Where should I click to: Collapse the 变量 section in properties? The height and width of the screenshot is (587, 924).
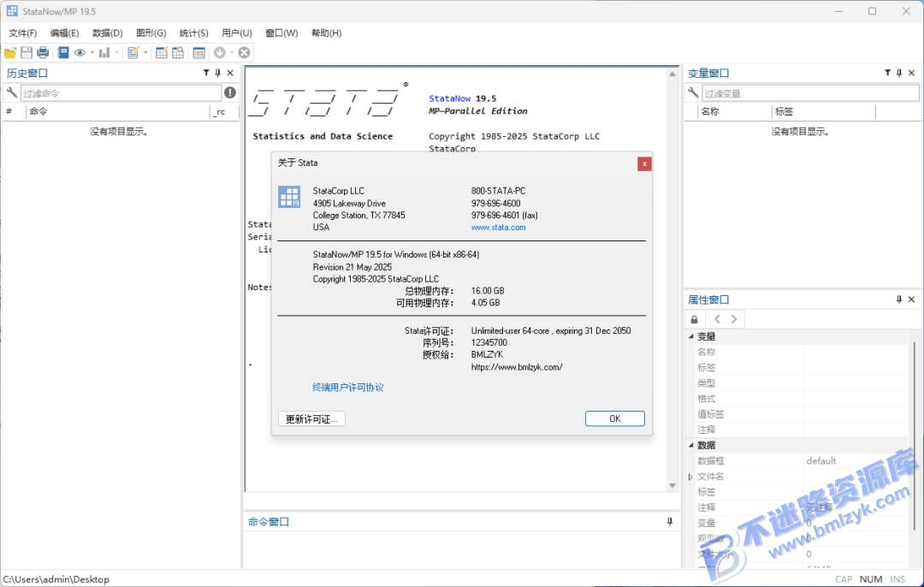(691, 336)
